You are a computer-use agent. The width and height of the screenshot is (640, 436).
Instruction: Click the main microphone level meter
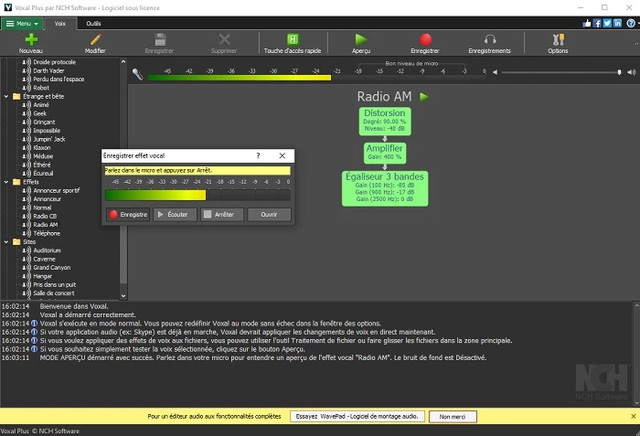click(x=318, y=78)
